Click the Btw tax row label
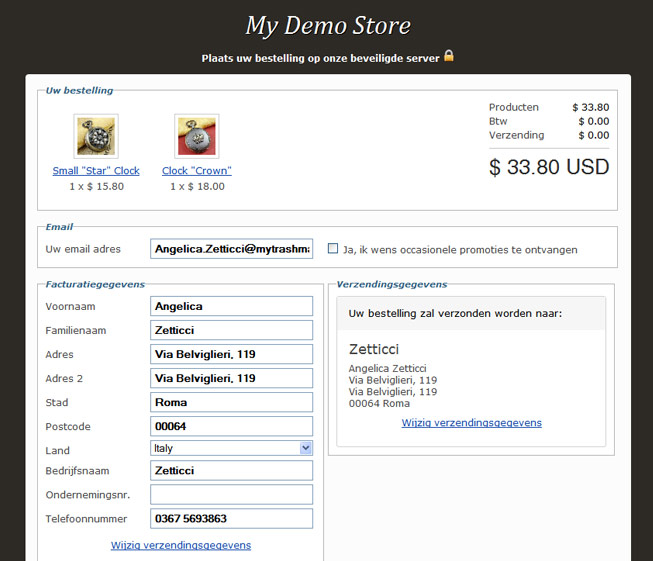653x561 pixels. 498,121
